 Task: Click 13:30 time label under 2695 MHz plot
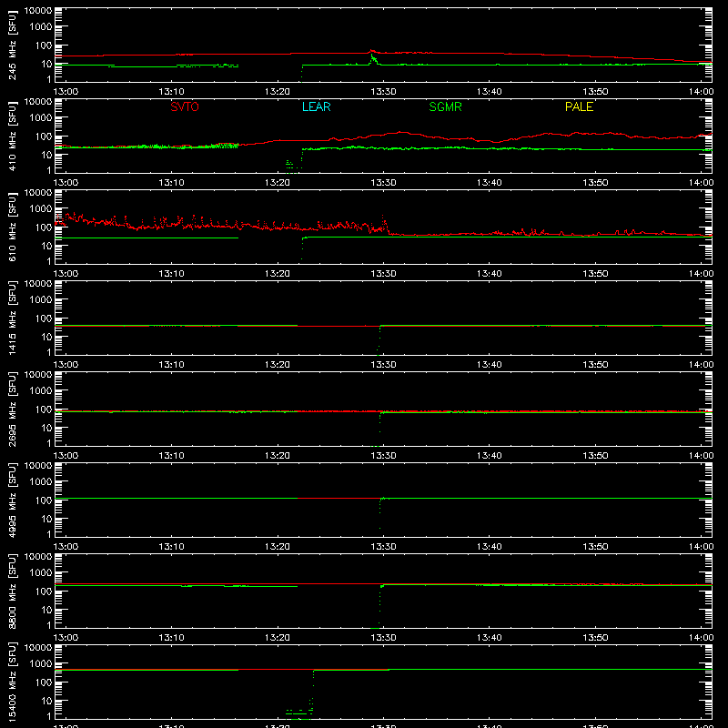pos(383,456)
